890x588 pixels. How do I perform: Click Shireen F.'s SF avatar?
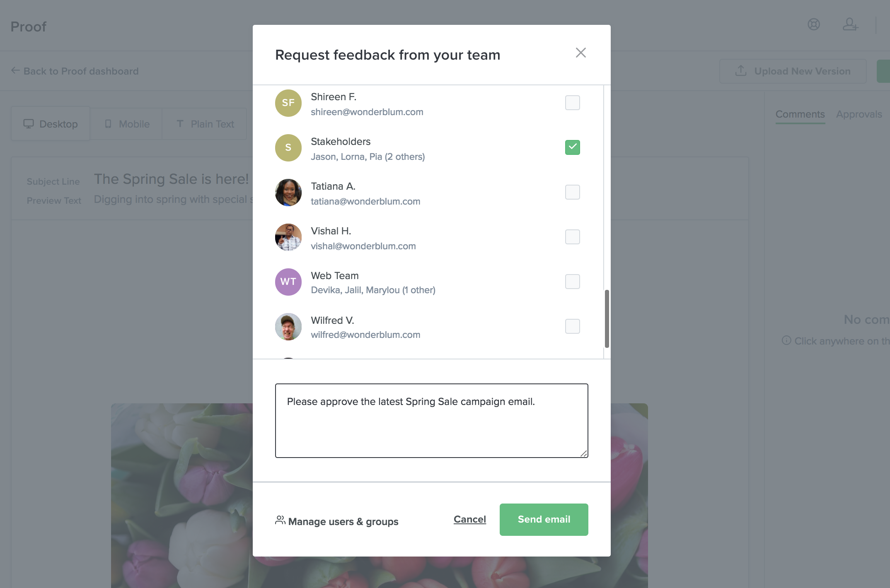click(288, 103)
